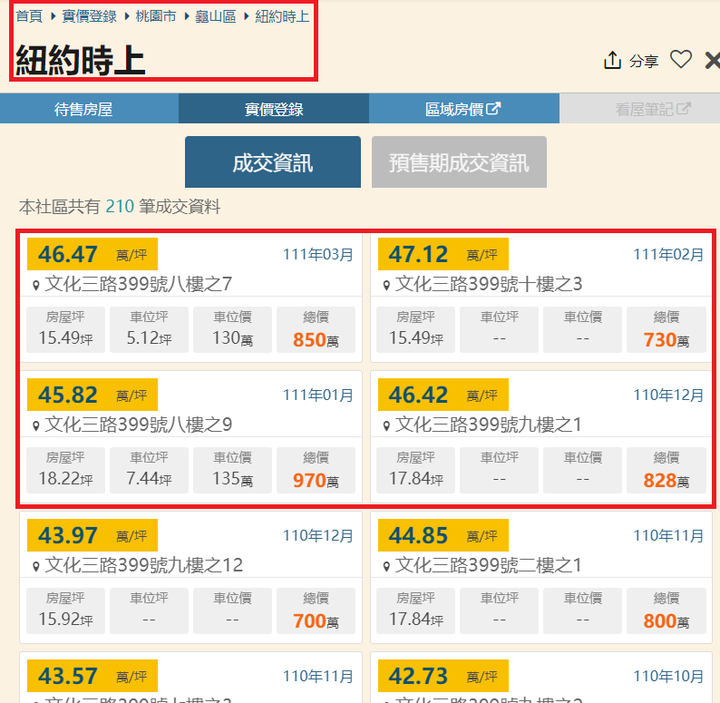Select the 43.97 萬/坪 price badge
Viewport: 720px width, 703px height.
[92, 535]
